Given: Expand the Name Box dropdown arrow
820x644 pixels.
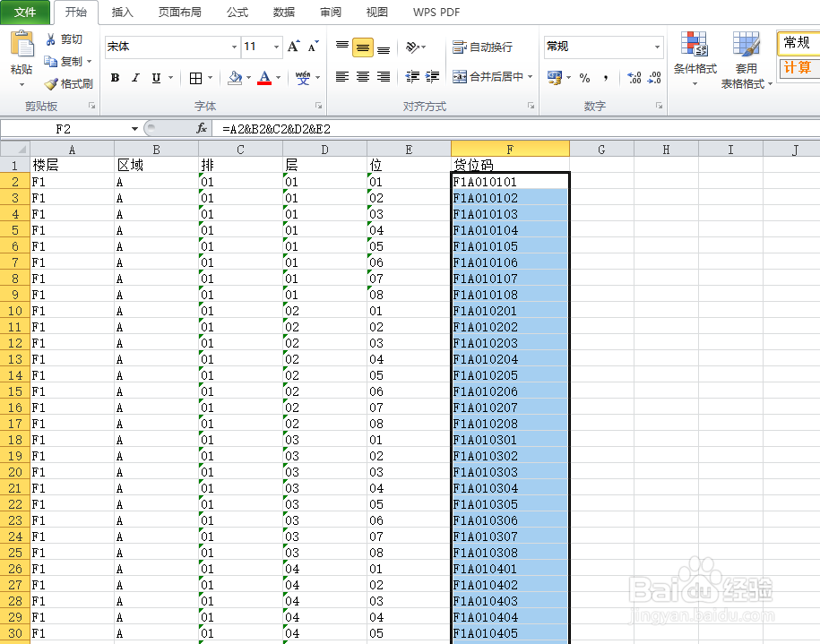Looking at the screenshot, I should 134,129.
